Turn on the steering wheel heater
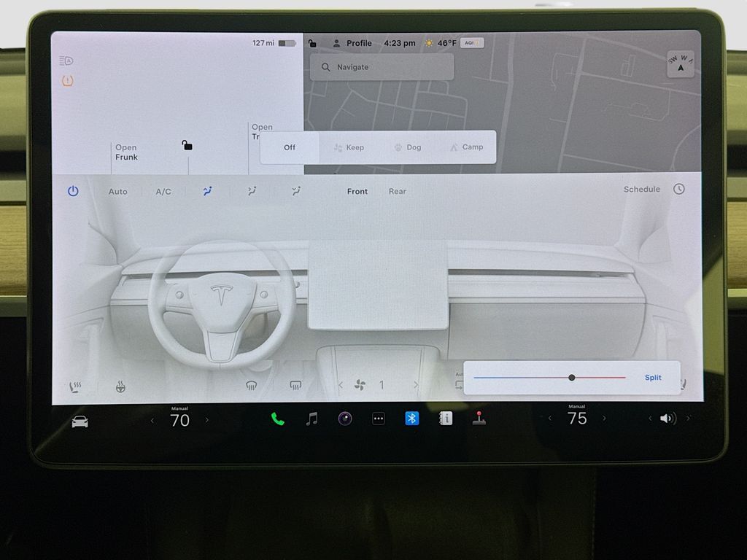This screenshot has height=560, width=747. pyautogui.click(x=120, y=386)
